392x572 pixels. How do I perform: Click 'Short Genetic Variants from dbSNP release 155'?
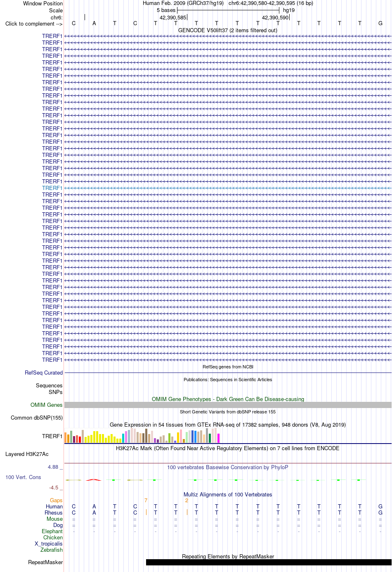point(228,412)
